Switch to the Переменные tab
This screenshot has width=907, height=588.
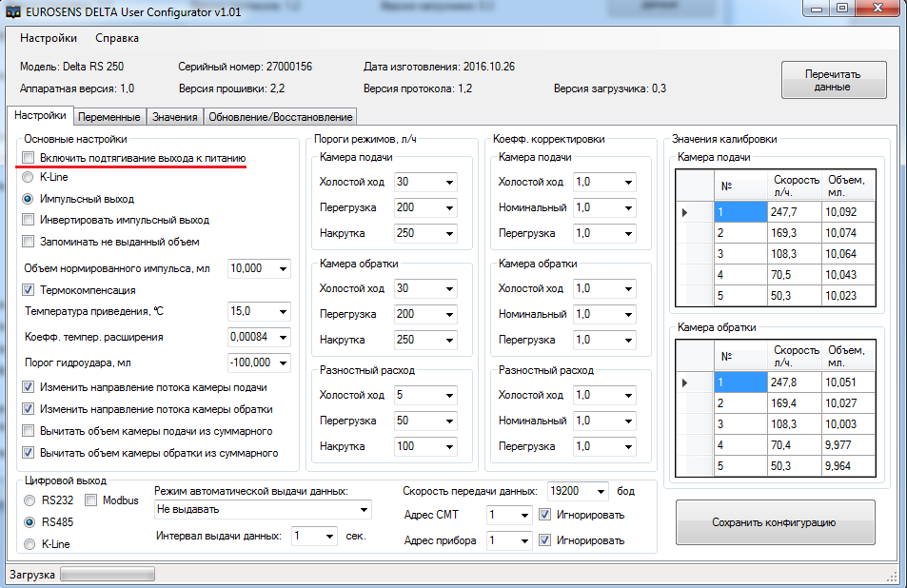(x=109, y=117)
